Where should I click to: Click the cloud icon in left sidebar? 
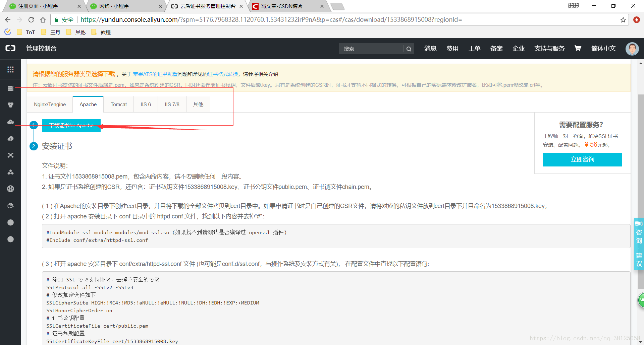(10, 122)
